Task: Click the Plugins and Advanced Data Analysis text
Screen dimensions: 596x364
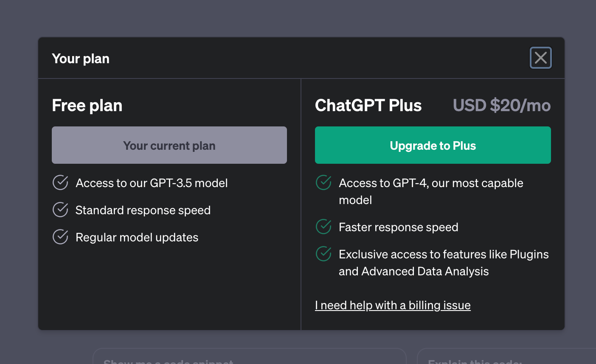Action: (x=443, y=263)
